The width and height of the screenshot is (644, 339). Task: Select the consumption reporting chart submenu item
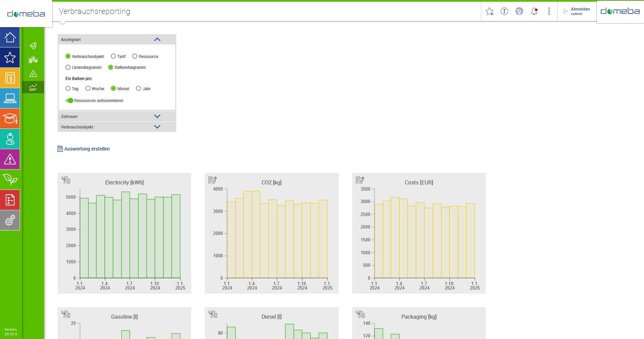click(33, 87)
